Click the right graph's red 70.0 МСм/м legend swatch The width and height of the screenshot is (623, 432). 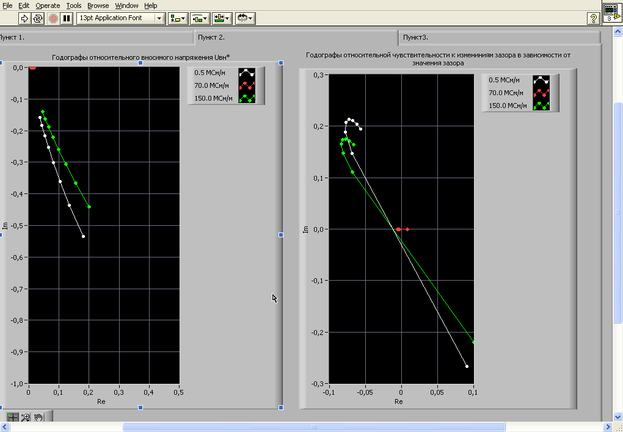point(541,93)
